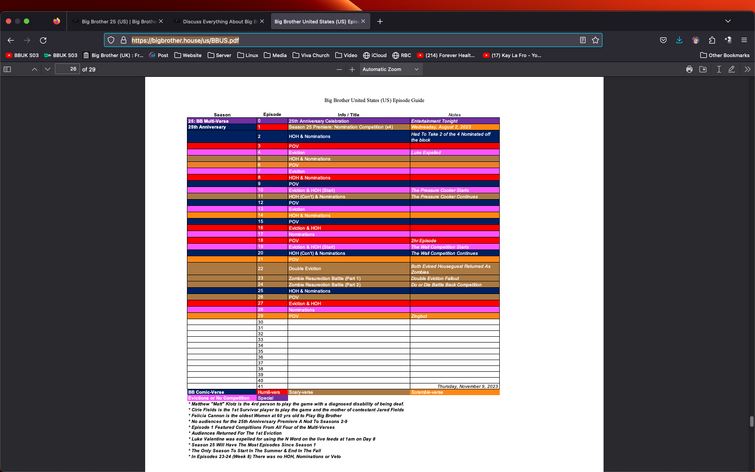Click 'Luke Expelled' note cell

click(455, 153)
